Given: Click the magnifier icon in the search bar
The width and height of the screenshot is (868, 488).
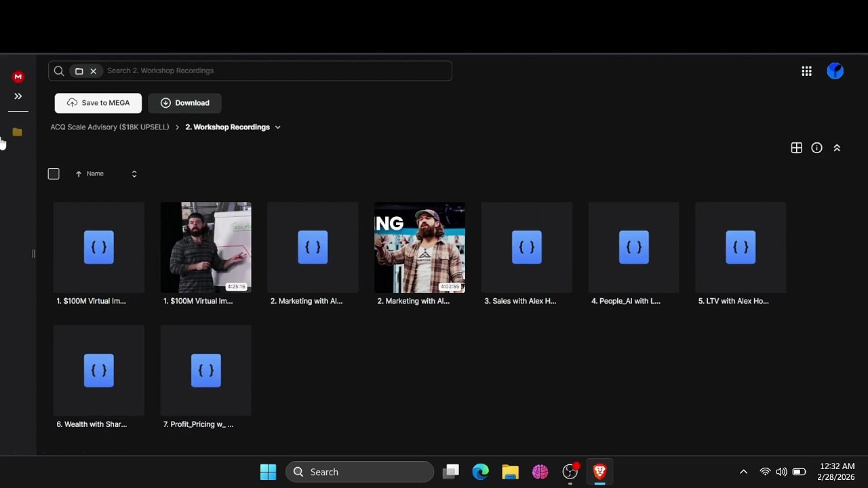Looking at the screenshot, I should tap(59, 71).
